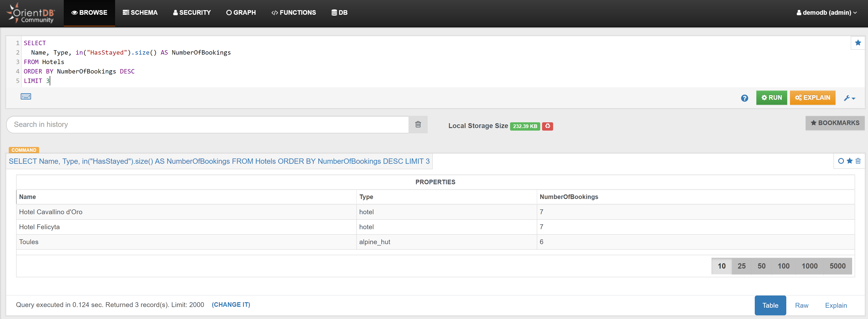Go to the FUNCTIONS tab

click(x=293, y=13)
